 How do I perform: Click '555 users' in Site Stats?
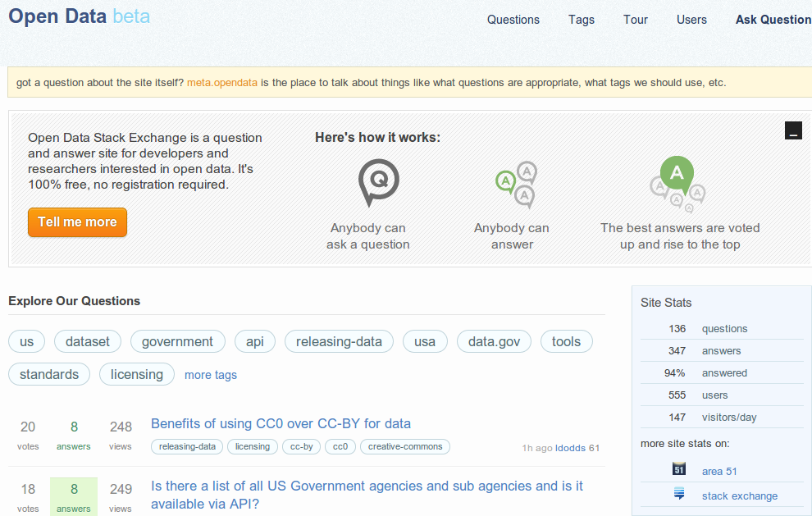[722, 395]
